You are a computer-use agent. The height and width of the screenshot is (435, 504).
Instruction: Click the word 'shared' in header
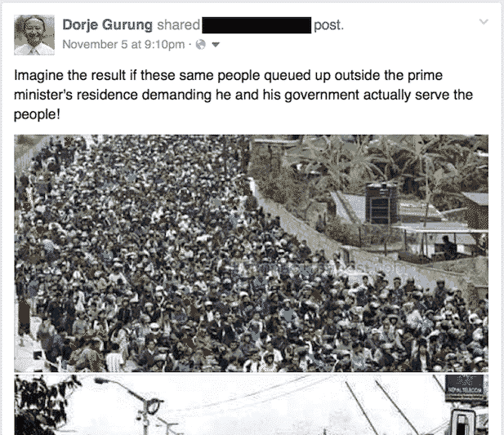click(178, 25)
